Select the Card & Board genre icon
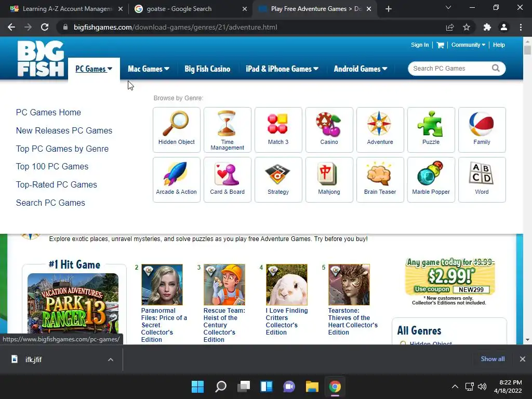 228,179
